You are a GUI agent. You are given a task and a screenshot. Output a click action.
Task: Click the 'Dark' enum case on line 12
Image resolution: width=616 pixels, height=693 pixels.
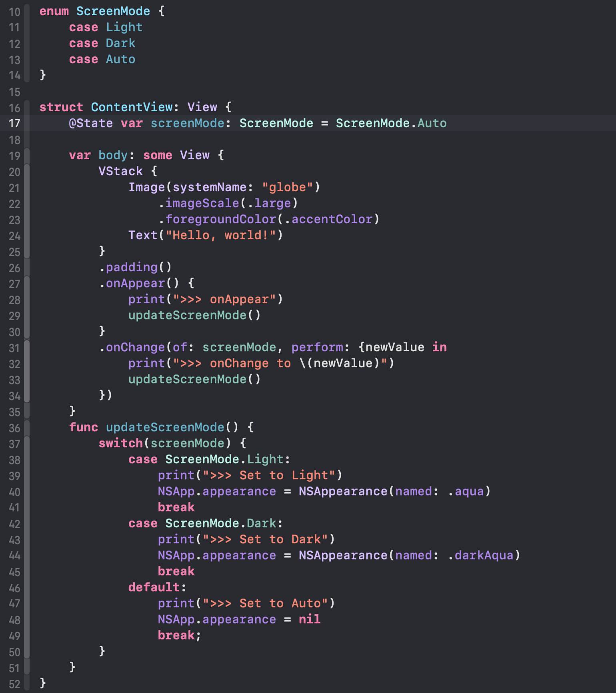tap(121, 43)
